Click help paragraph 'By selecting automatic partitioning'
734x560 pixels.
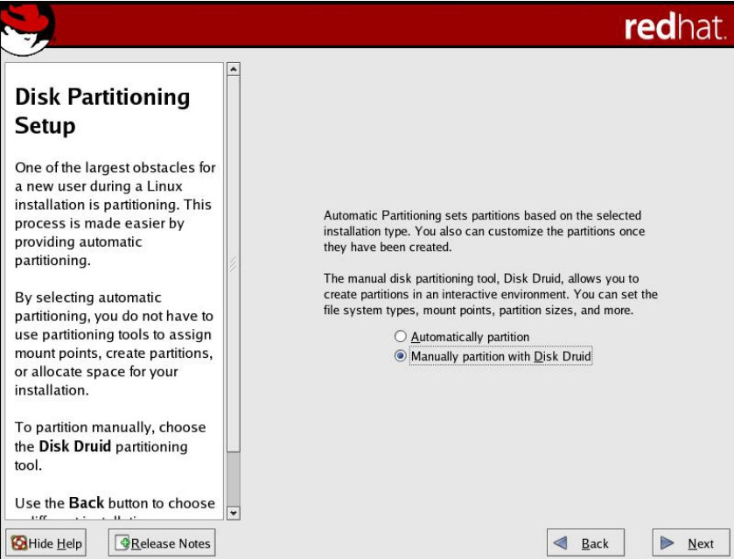tap(114, 344)
